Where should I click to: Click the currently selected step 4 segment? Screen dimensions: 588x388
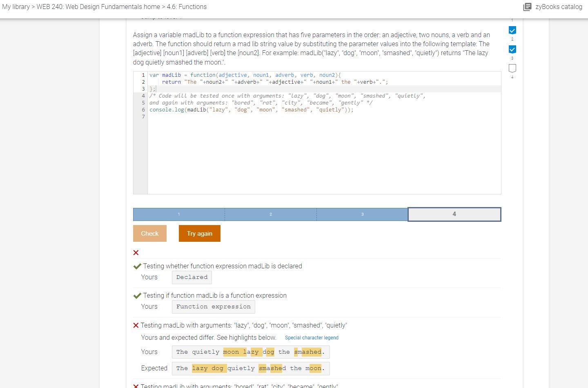[454, 214]
